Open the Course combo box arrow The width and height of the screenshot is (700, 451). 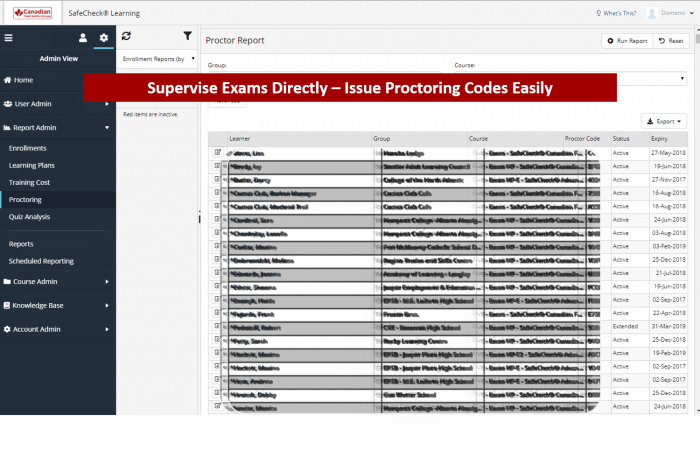(x=682, y=79)
